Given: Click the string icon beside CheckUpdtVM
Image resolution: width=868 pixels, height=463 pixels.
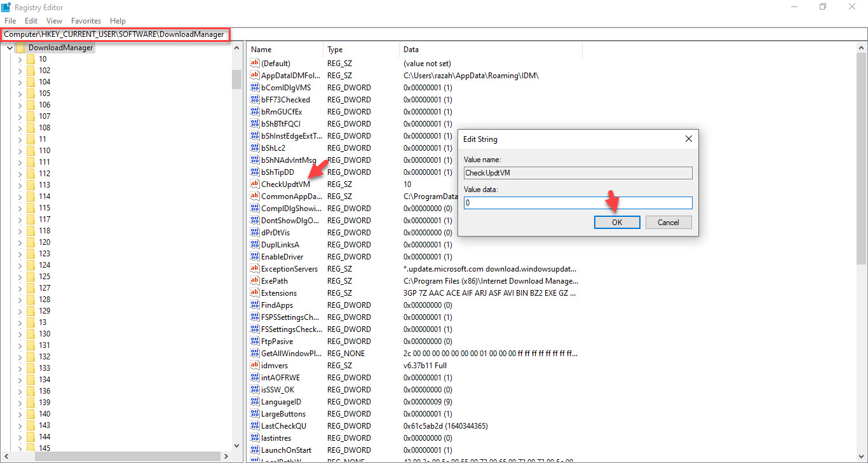Looking at the screenshot, I should coord(255,184).
